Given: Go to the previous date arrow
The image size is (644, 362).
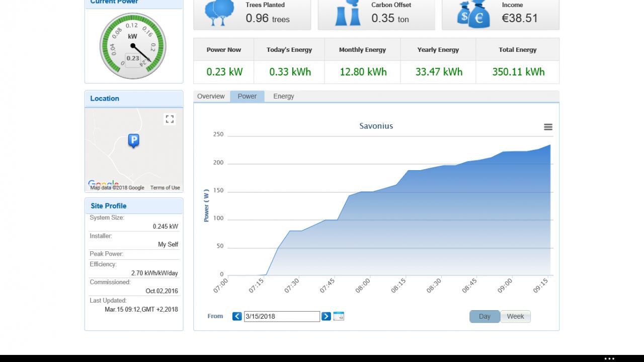Looking at the screenshot, I should coord(237,316).
